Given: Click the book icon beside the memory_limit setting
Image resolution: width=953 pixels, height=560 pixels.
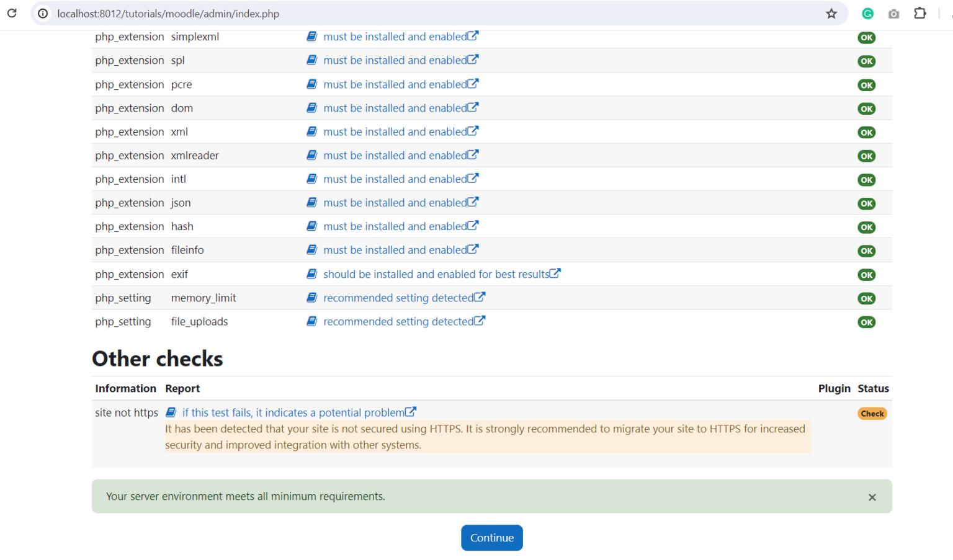Looking at the screenshot, I should (x=311, y=298).
